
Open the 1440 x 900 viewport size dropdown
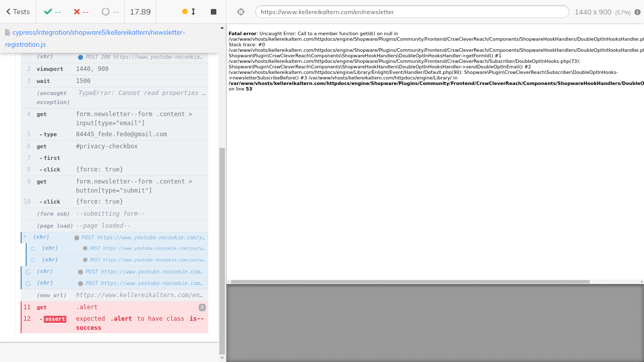pyautogui.click(x=602, y=12)
